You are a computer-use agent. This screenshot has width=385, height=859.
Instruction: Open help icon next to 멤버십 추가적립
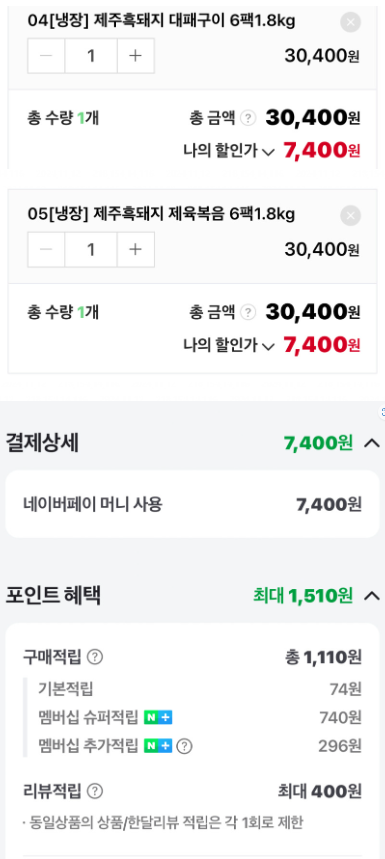pos(185,746)
